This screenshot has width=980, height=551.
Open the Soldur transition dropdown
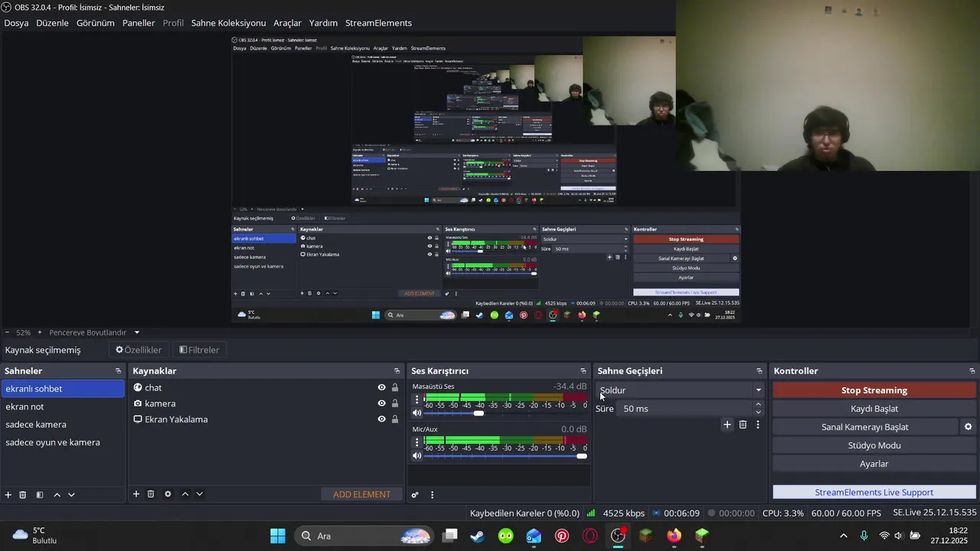pos(680,390)
